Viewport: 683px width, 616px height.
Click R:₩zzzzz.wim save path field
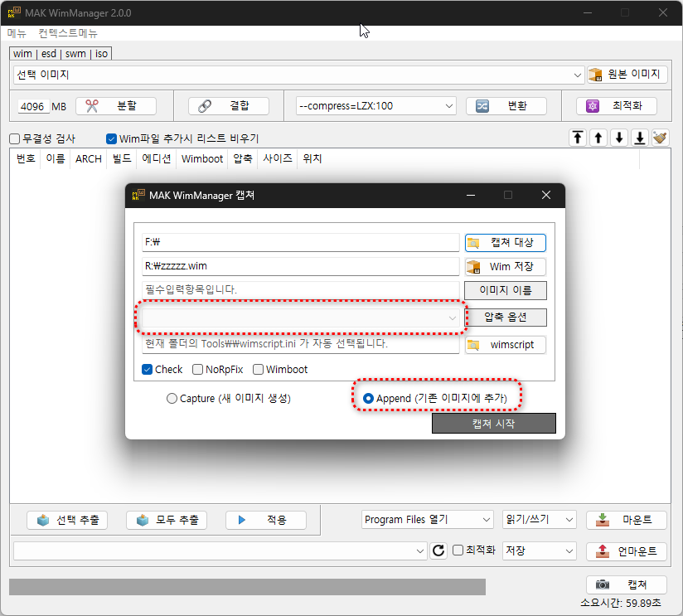tap(301, 266)
